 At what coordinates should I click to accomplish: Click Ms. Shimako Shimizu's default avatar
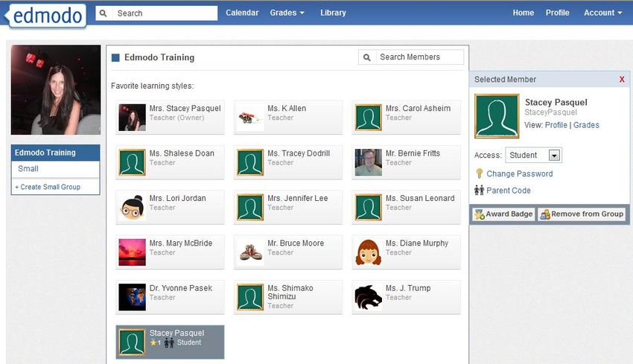point(250,297)
